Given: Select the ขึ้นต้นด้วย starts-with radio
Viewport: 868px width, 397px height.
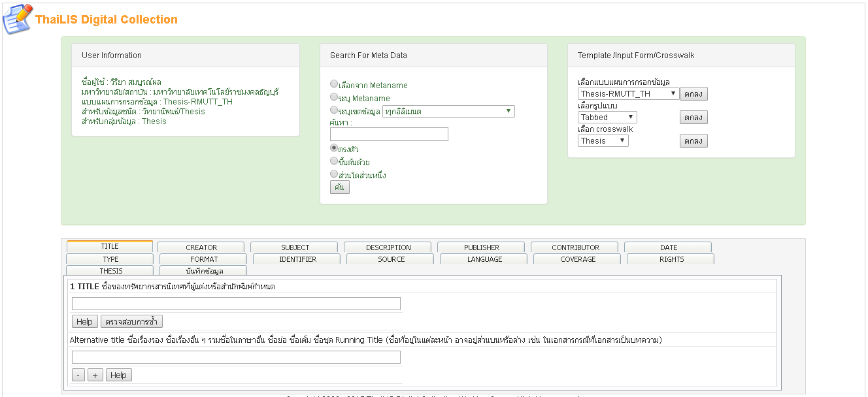Looking at the screenshot, I should (334, 161).
